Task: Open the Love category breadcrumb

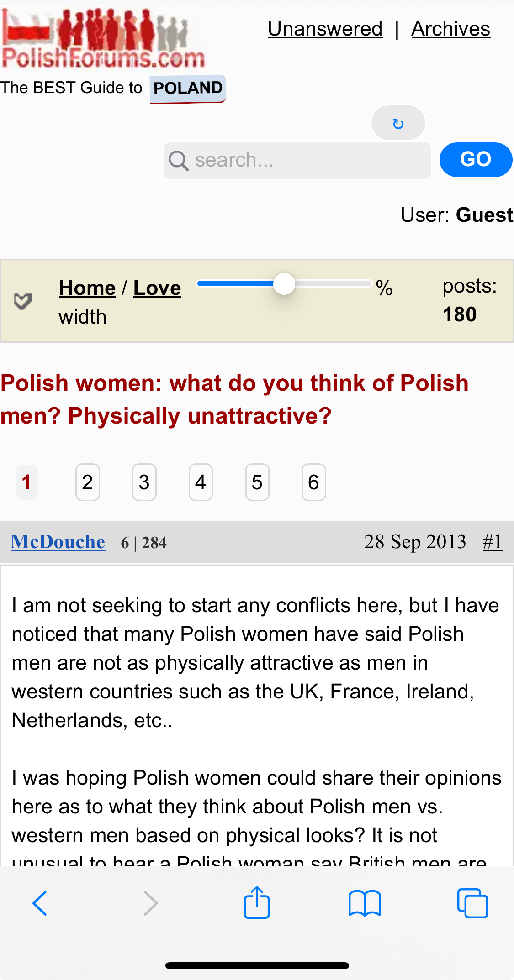Action: coord(157,288)
